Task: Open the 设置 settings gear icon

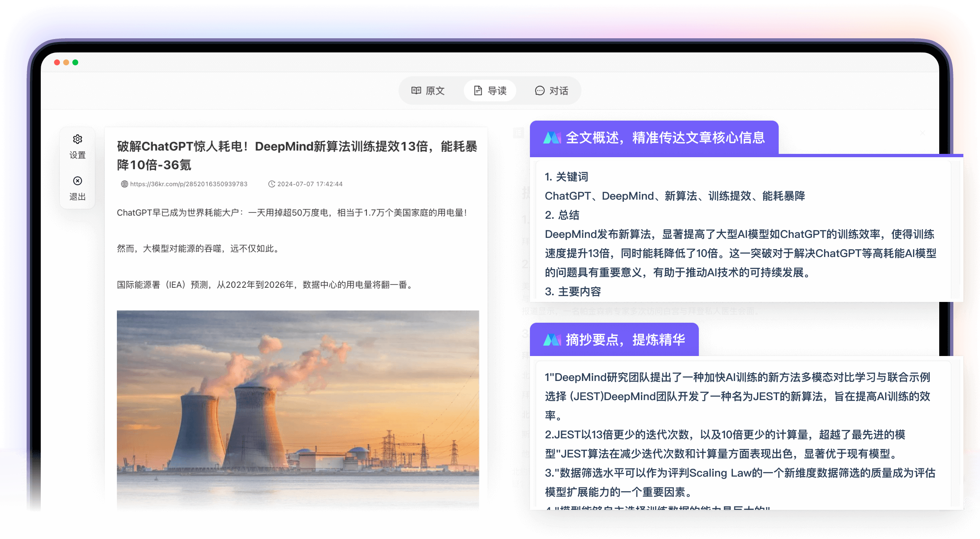Action: click(x=77, y=139)
